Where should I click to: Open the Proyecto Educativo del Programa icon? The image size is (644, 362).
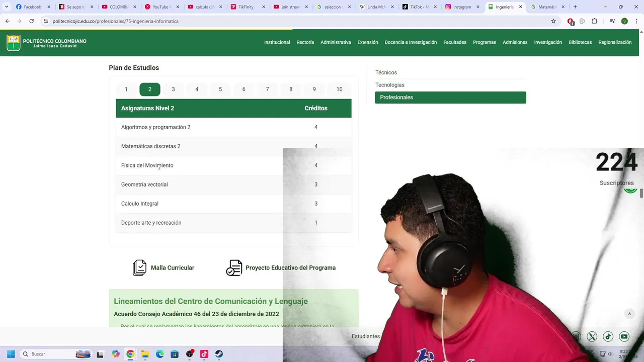(x=234, y=268)
